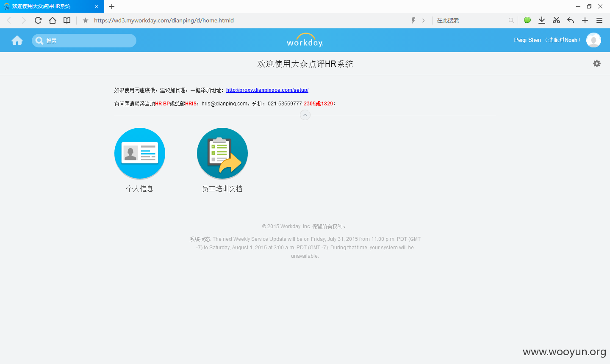This screenshot has width=610, height=364.
Task: Click the red 2305或1829 extension text
Action: point(318,104)
